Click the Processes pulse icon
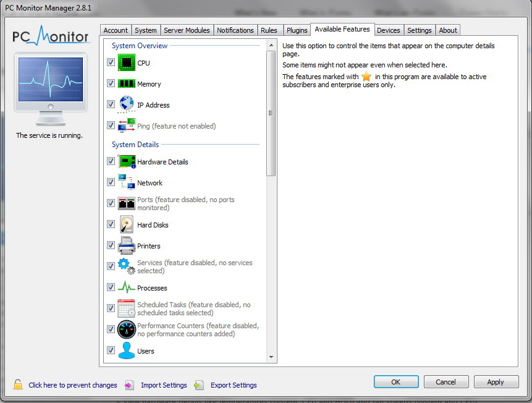Image resolution: width=532 pixels, height=403 pixels. [x=127, y=287]
